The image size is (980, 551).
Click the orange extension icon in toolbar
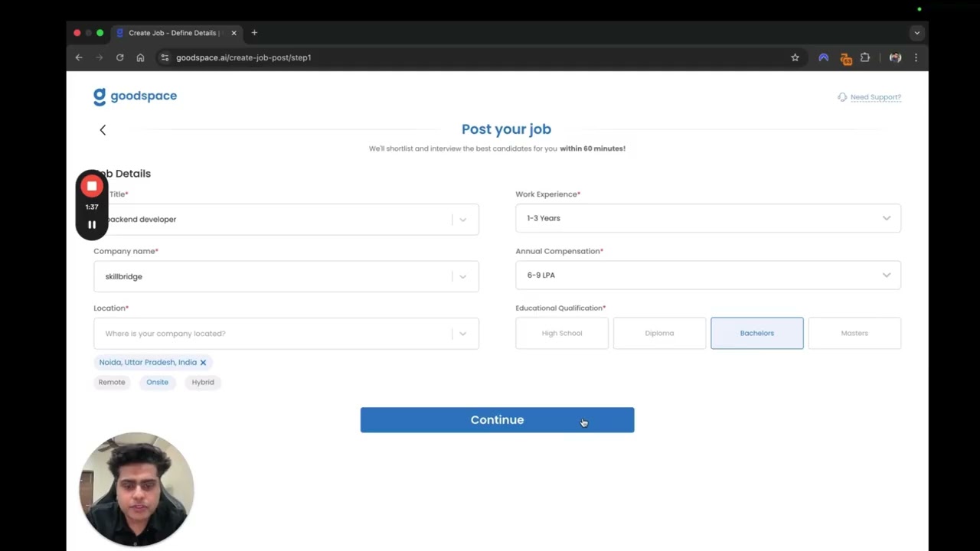coord(846,58)
